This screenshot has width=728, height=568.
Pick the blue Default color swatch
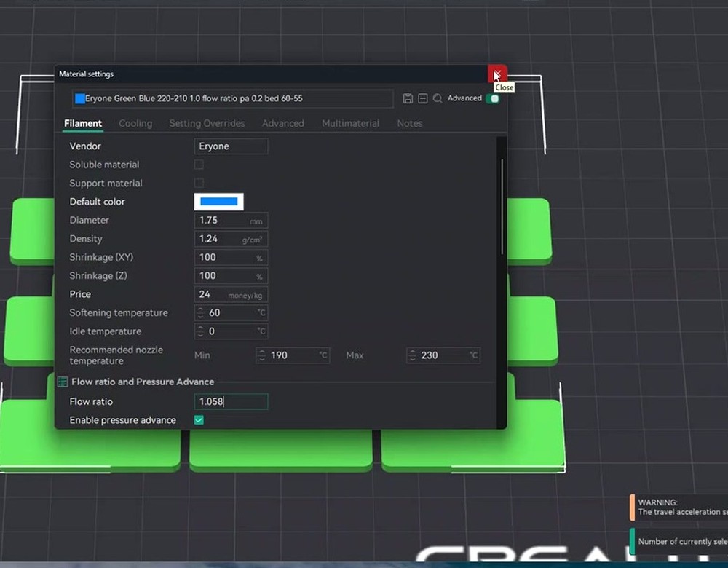tap(218, 202)
